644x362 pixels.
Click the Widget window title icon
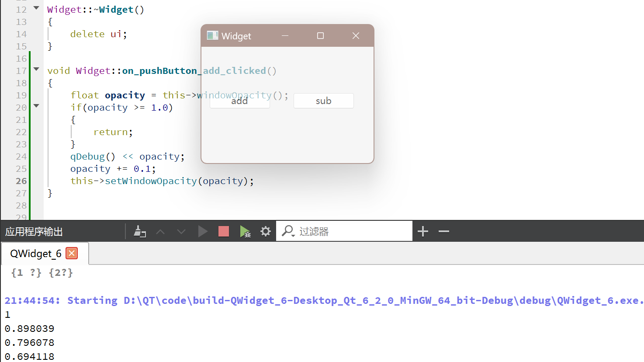[212, 35]
